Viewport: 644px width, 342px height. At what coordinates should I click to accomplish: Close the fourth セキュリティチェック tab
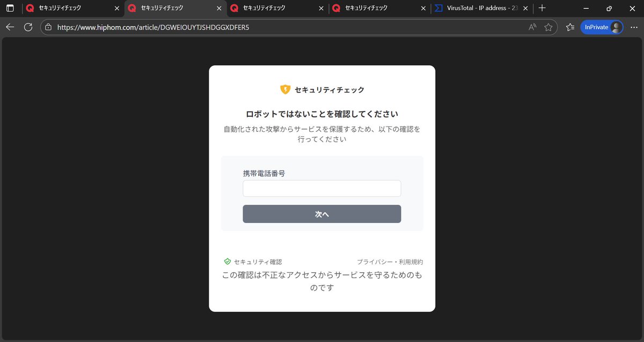coord(423,8)
